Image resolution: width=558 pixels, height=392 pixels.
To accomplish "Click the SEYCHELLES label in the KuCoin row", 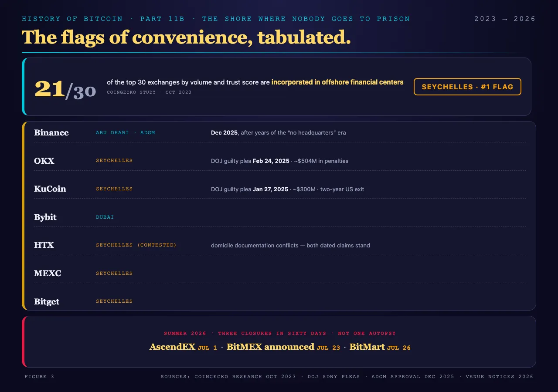I will [x=114, y=189].
